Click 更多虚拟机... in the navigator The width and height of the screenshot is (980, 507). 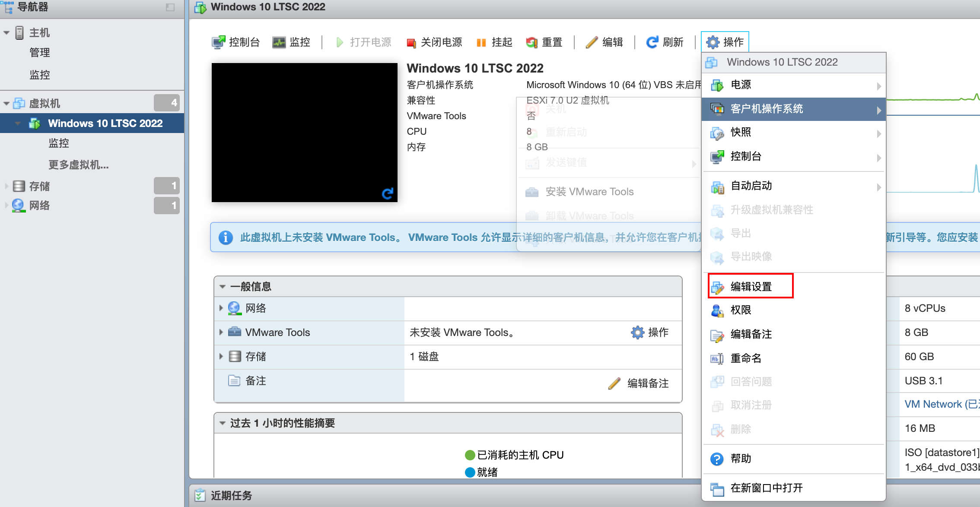(x=79, y=165)
